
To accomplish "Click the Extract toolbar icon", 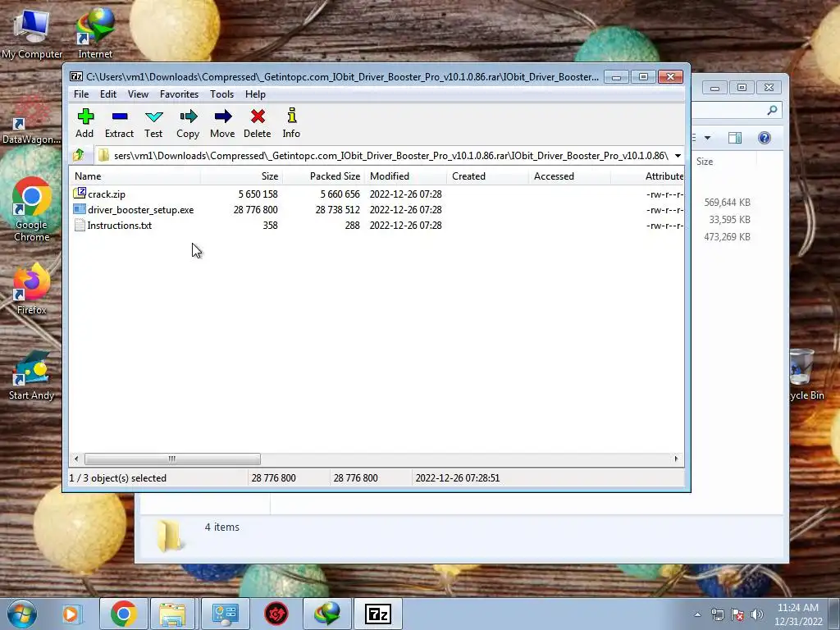I will (x=119, y=123).
